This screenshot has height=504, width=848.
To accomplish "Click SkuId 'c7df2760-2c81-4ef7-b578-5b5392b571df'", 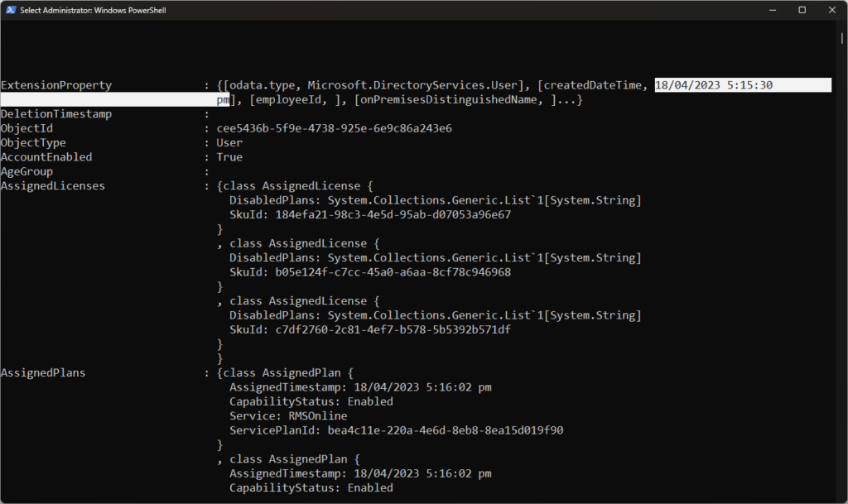I will 393,329.
